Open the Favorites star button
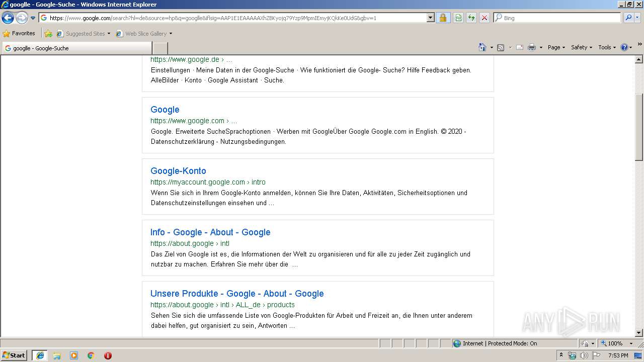644x362 pixels. click(19, 34)
